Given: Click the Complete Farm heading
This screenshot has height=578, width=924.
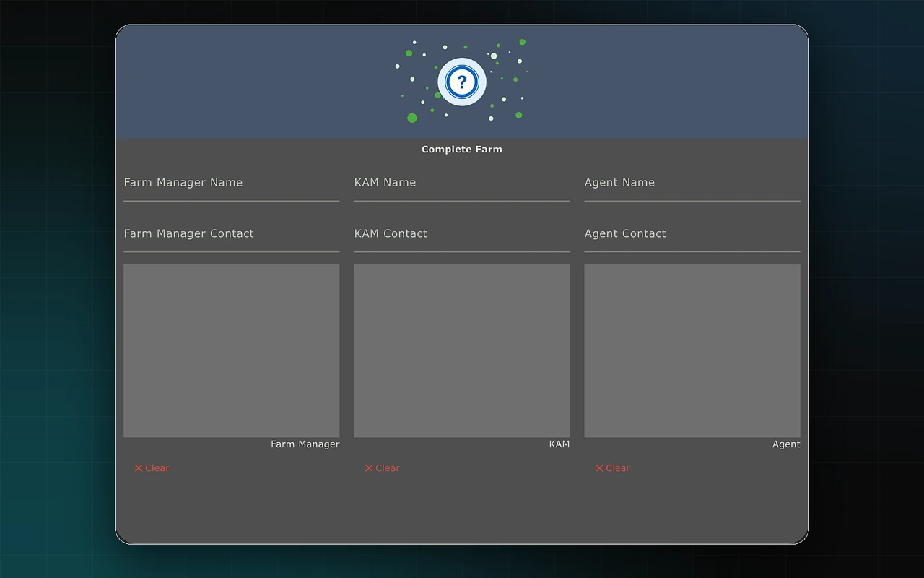Looking at the screenshot, I should click(x=462, y=150).
